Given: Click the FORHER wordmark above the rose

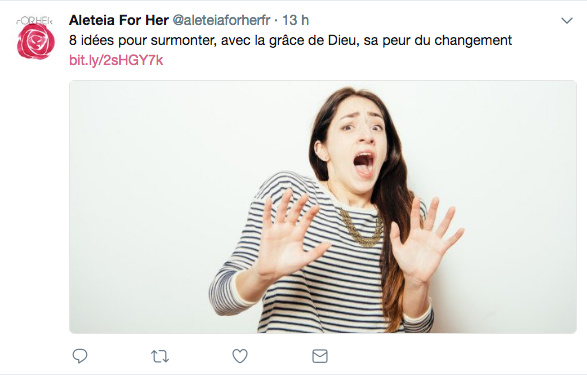Looking at the screenshot, I should [34, 21].
